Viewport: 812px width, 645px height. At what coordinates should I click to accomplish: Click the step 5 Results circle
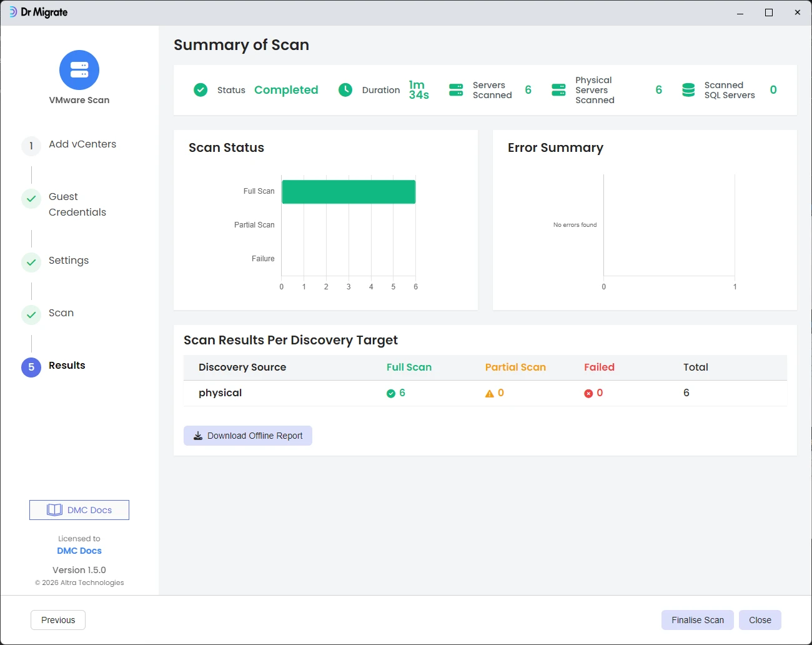(31, 367)
